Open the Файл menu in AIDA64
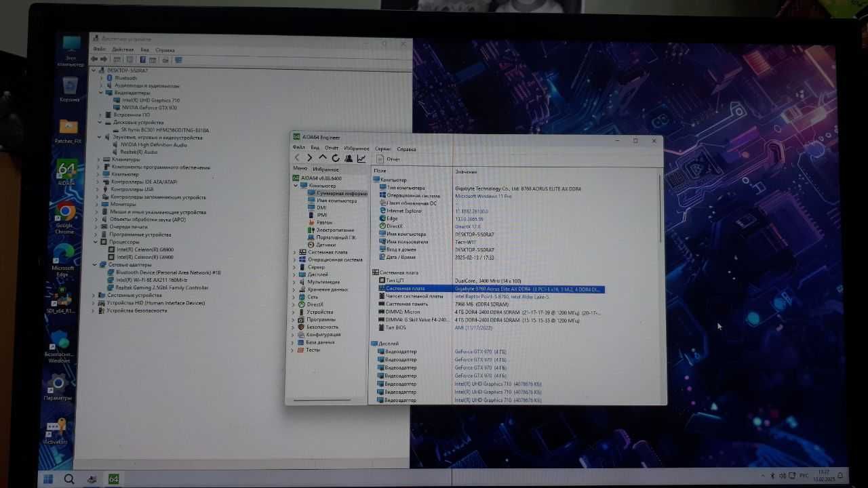 click(x=298, y=148)
